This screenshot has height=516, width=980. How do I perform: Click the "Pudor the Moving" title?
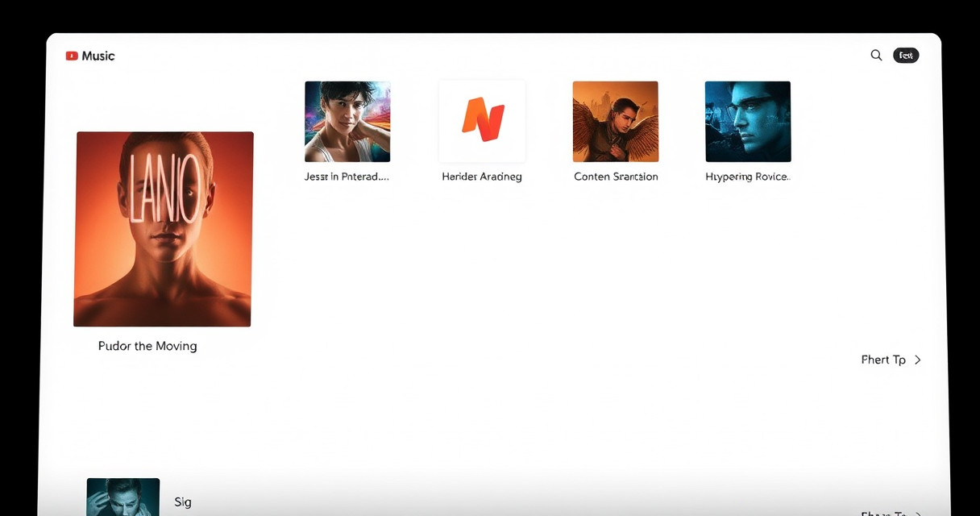147,346
